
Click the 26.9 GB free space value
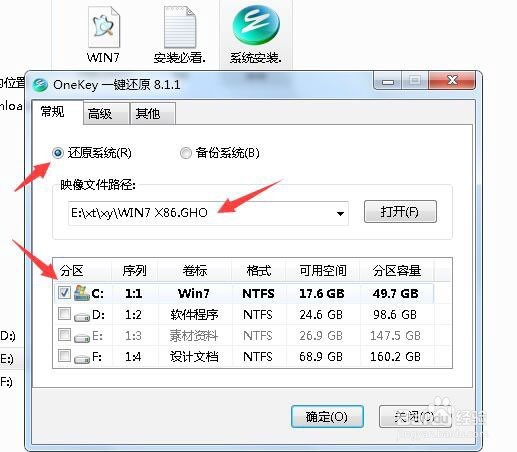tap(321, 335)
